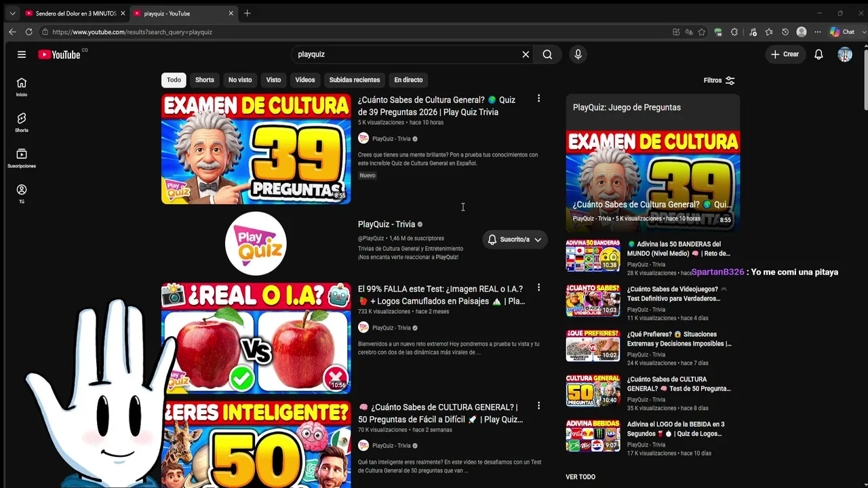Open the browser favorites list icon
This screenshot has width=868, height=488.
(x=769, y=32)
